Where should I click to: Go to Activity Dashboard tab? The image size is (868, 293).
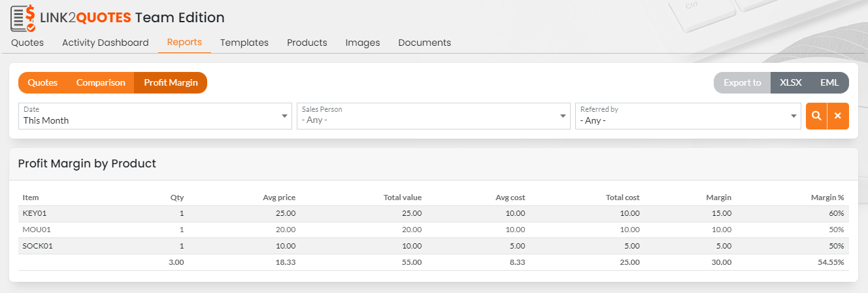(105, 43)
